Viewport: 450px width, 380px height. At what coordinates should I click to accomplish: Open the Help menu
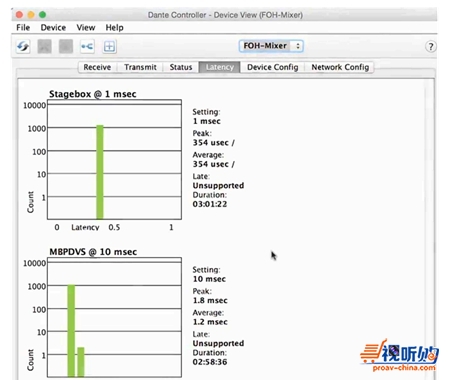(114, 27)
